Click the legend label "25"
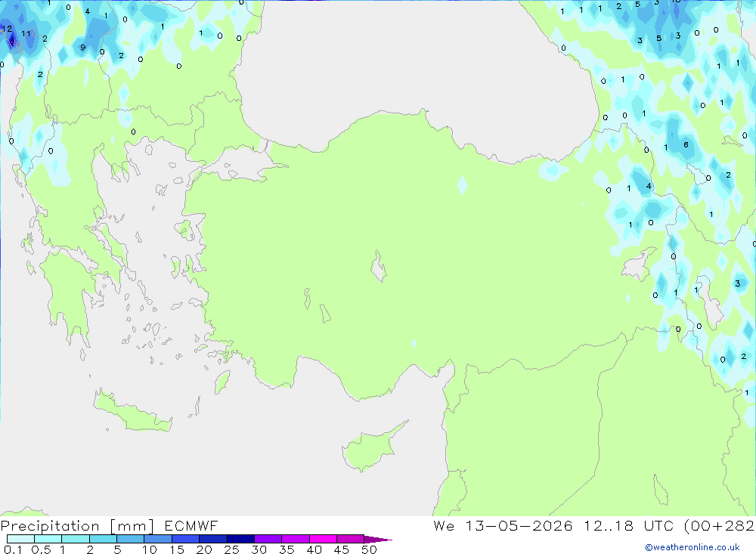The image size is (756, 554). coord(232,549)
